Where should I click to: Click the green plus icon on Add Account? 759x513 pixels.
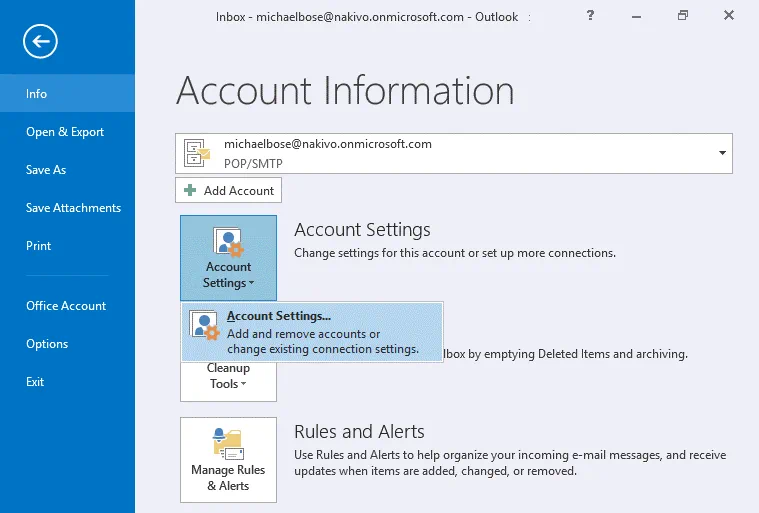pyautogui.click(x=191, y=190)
